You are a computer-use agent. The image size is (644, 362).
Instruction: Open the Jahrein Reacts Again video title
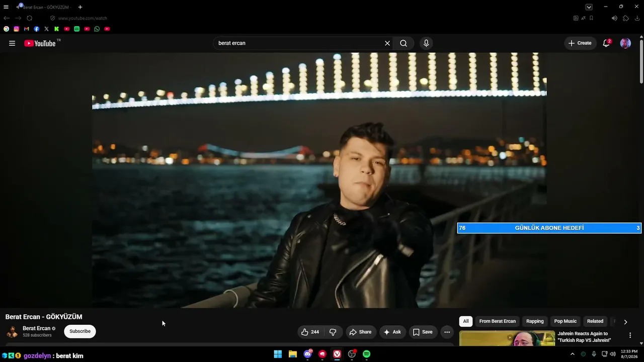(584, 337)
